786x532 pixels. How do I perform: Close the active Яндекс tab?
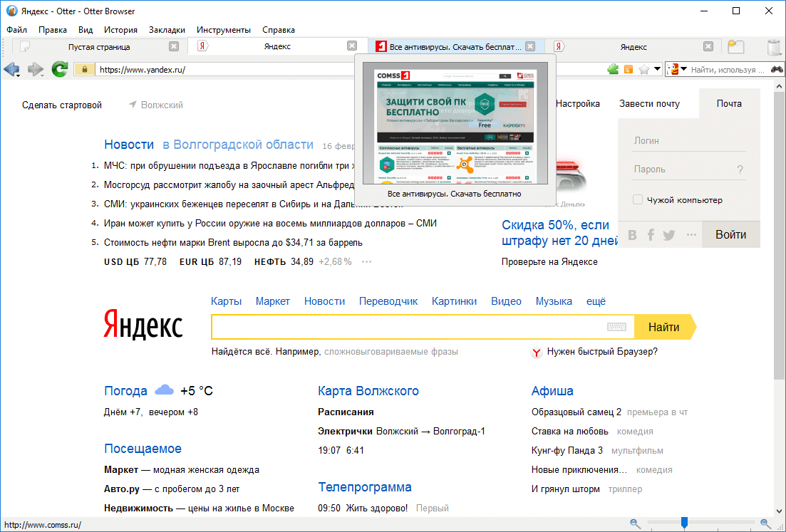(352, 46)
